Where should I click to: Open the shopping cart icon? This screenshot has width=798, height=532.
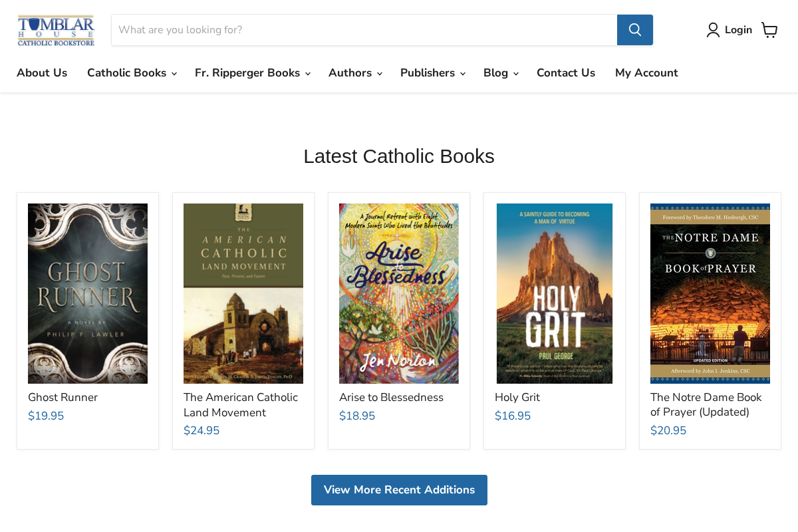(x=769, y=29)
